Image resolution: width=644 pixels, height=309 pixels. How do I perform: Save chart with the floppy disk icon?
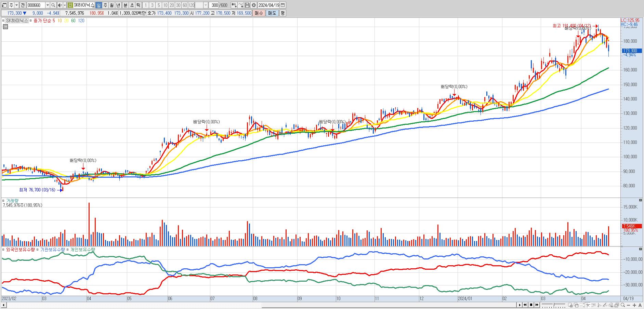(x=247, y=5)
